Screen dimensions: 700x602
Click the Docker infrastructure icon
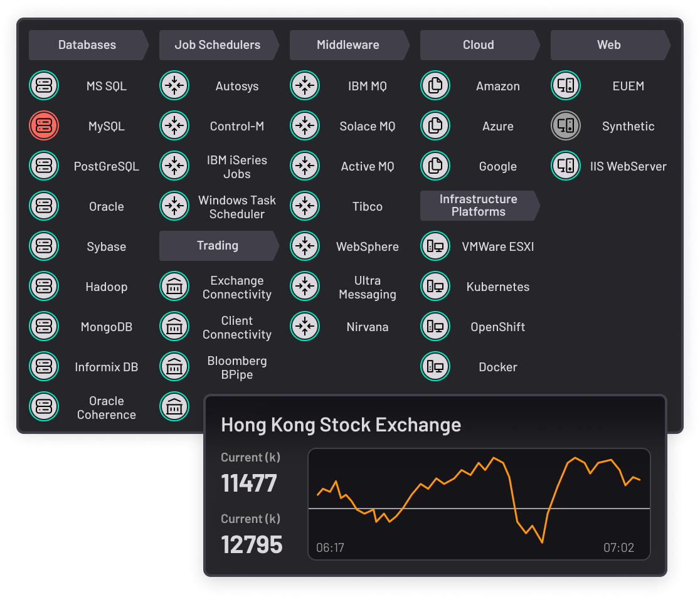point(435,367)
